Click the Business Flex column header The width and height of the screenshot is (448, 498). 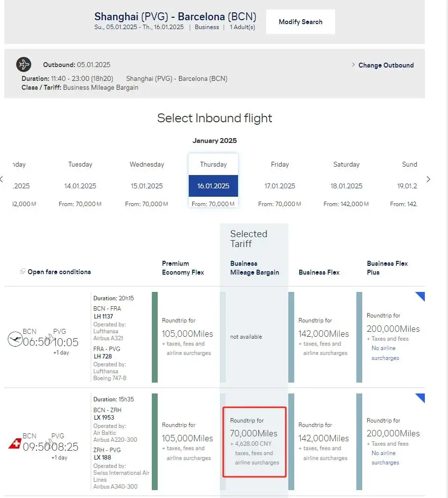319,272
